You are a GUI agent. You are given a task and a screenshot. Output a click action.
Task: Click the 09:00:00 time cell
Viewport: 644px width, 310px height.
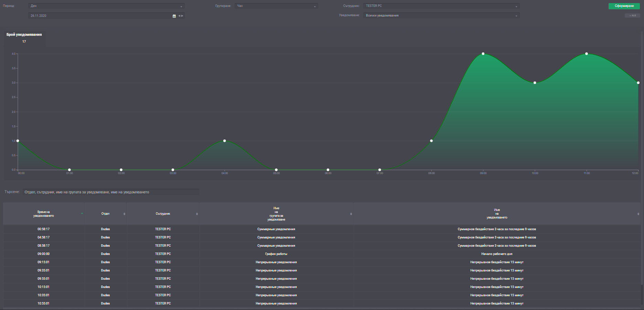coord(44,254)
